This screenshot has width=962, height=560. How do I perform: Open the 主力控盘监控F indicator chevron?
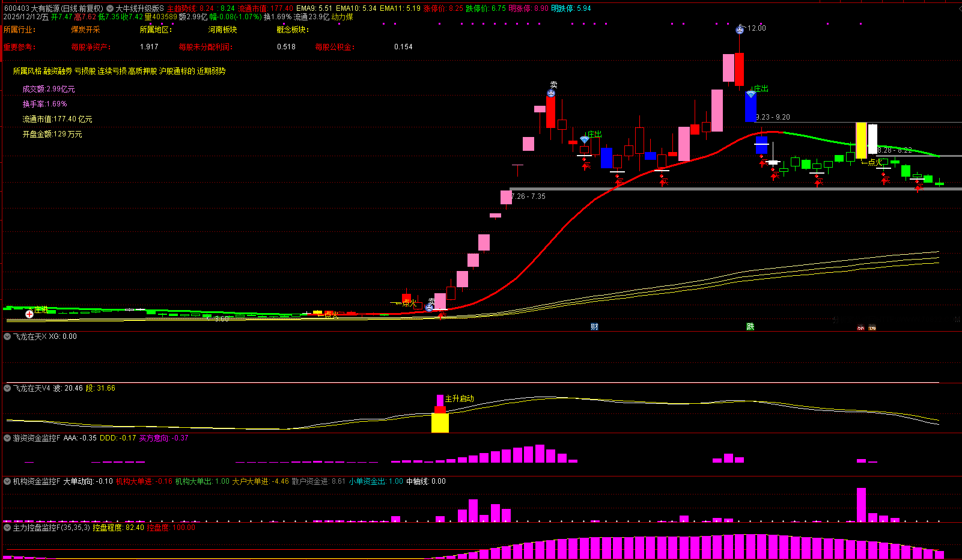point(8,528)
